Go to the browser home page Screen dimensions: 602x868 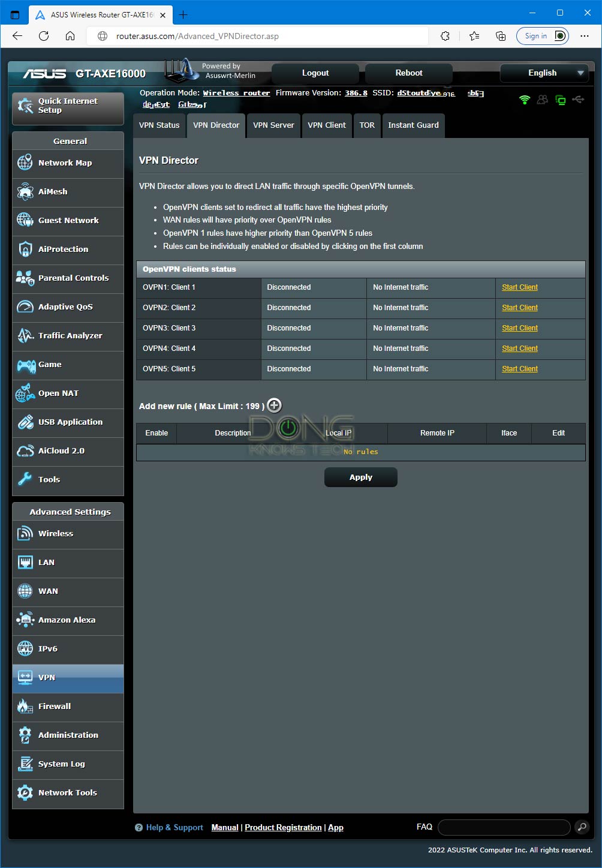70,36
